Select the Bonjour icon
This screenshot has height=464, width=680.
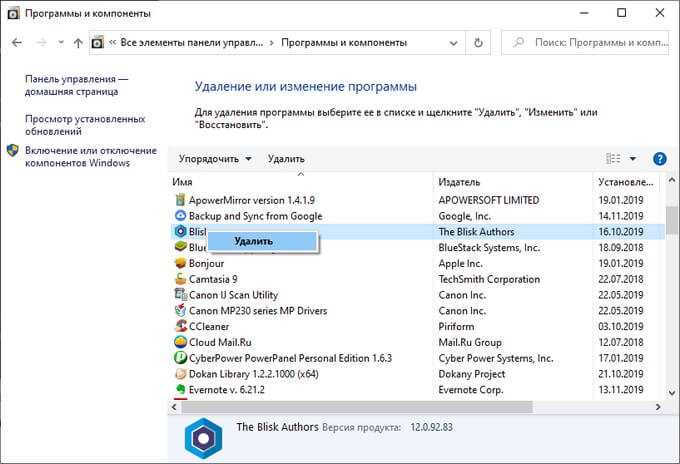tap(180, 263)
